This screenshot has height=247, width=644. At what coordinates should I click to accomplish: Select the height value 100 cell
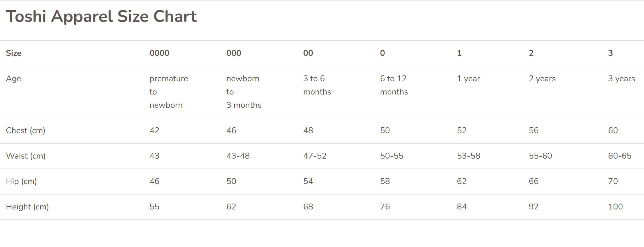[615, 207]
